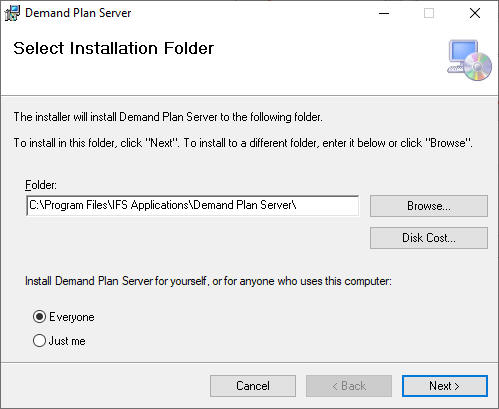Click the 'Select Installation Folder' heading
Screen dimensions: 499x409
(x=114, y=48)
